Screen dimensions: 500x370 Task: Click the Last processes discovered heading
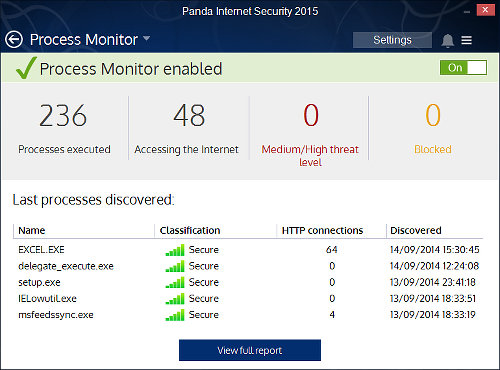93,200
